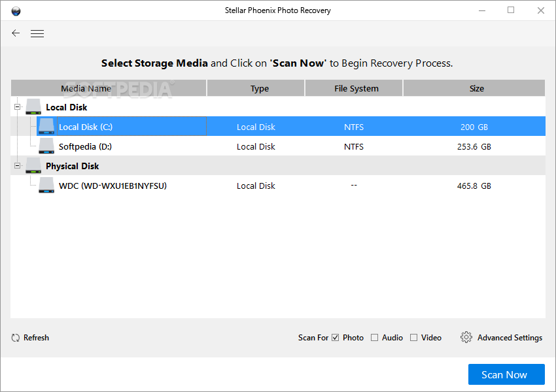This screenshot has width=556, height=392.
Task: Maximize the Stellar Phoenix window
Action: [511, 10]
